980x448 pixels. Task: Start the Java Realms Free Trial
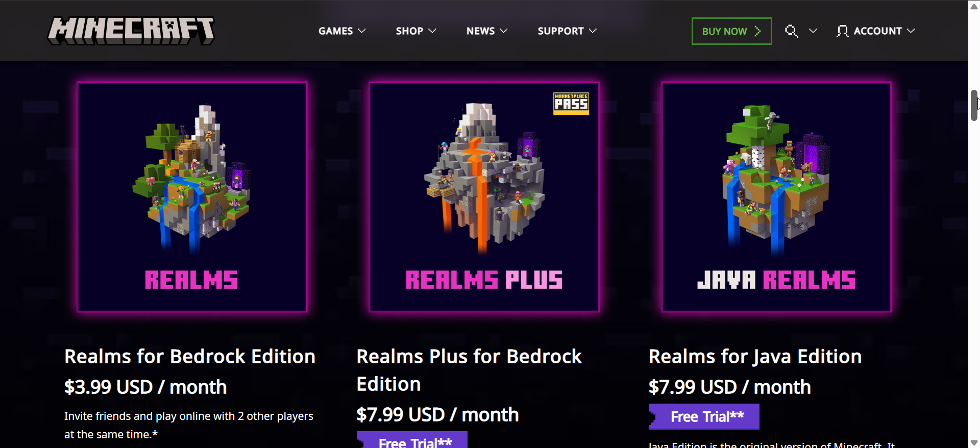click(704, 417)
